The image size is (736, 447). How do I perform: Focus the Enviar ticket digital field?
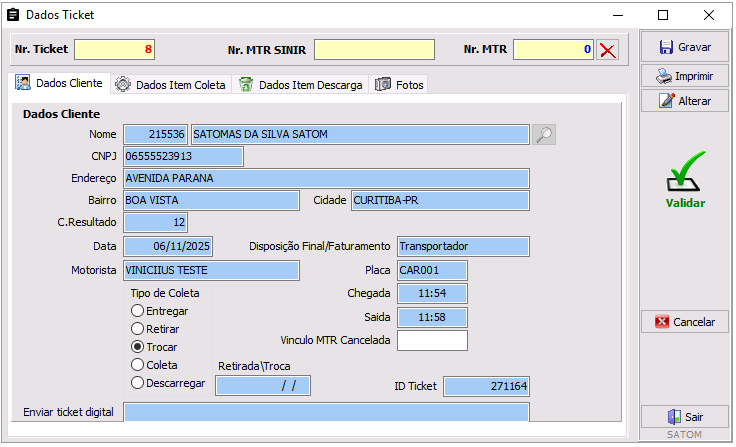326,412
